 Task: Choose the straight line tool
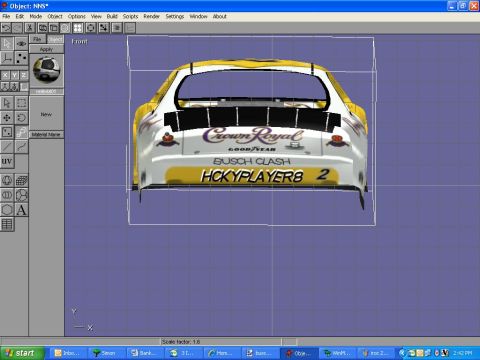coord(7,147)
